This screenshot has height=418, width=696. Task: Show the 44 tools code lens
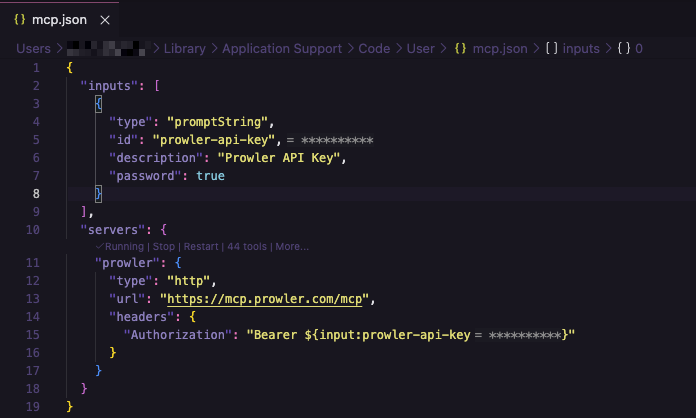pos(247,247)
